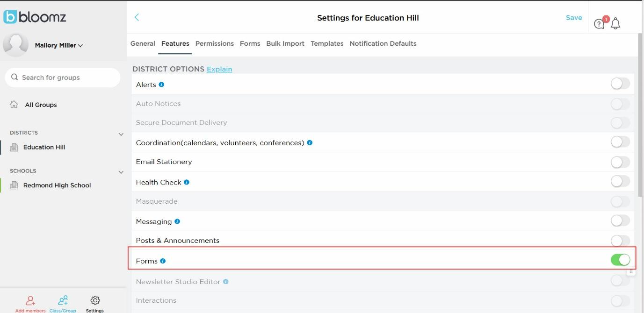Open the notifications bell icon
This screenshot has width=644, height=313.
coord(615,23)
